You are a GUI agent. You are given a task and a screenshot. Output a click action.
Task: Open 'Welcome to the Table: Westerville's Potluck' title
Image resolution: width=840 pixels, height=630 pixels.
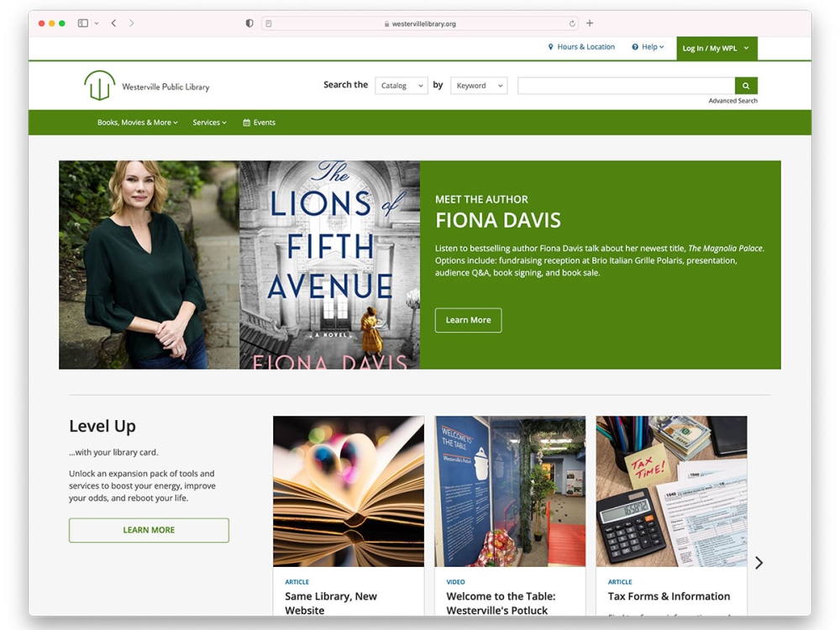click(x=501, y=603)
